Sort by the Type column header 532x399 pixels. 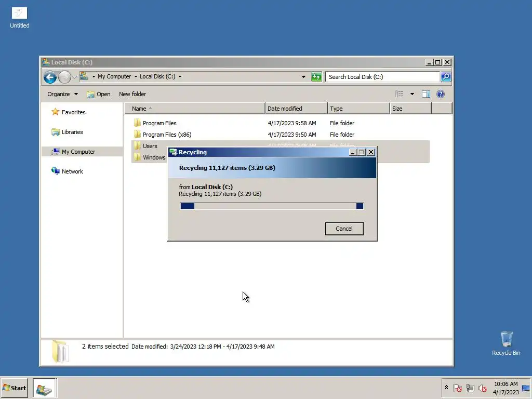[x=358, y=109]
